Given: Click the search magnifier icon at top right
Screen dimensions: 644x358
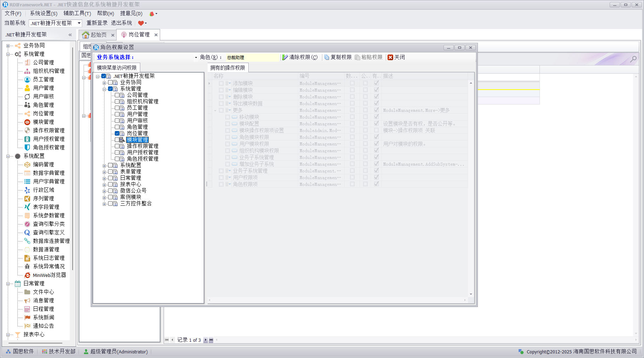Looking at the screenshot, I should (633, 59).
